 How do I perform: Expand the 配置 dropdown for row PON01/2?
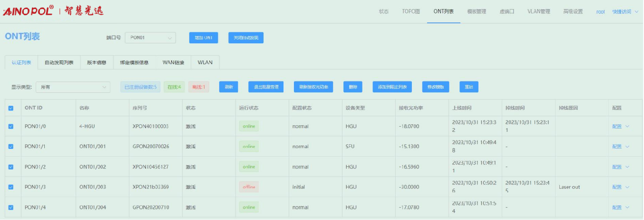(x=620, y=167)
